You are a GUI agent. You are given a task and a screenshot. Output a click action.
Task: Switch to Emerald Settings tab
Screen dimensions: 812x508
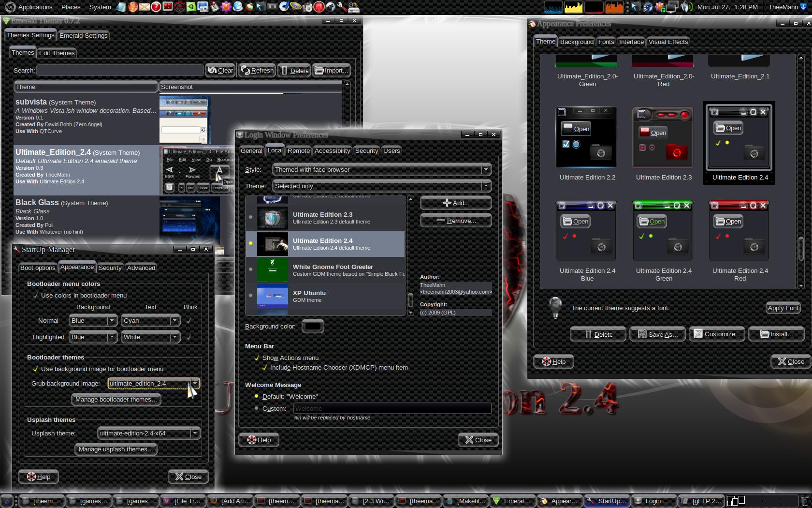84,35
